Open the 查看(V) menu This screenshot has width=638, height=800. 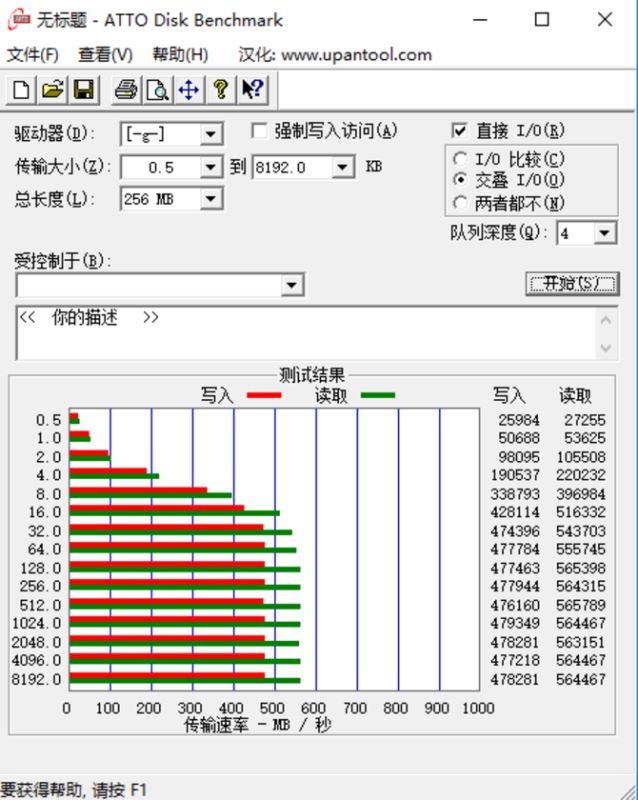click(x=105, y=55)
